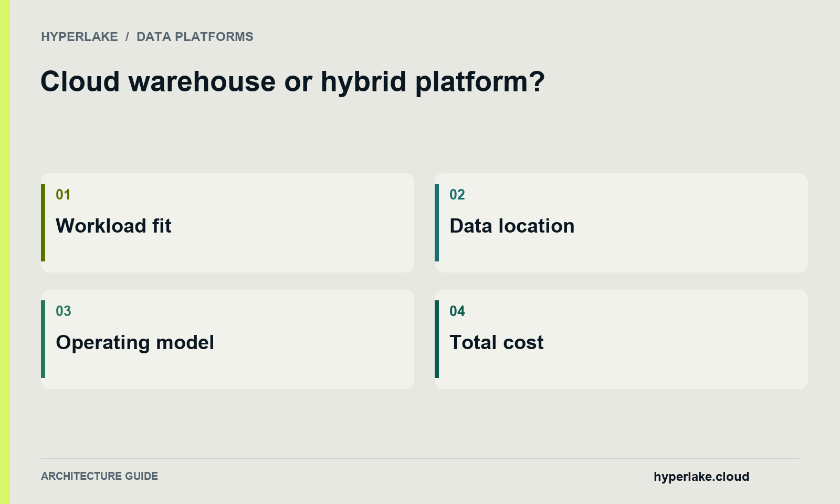The height and width of the screenshot is (504, 840).
Task: Click the number 02 label
Action: click(457, 195)
